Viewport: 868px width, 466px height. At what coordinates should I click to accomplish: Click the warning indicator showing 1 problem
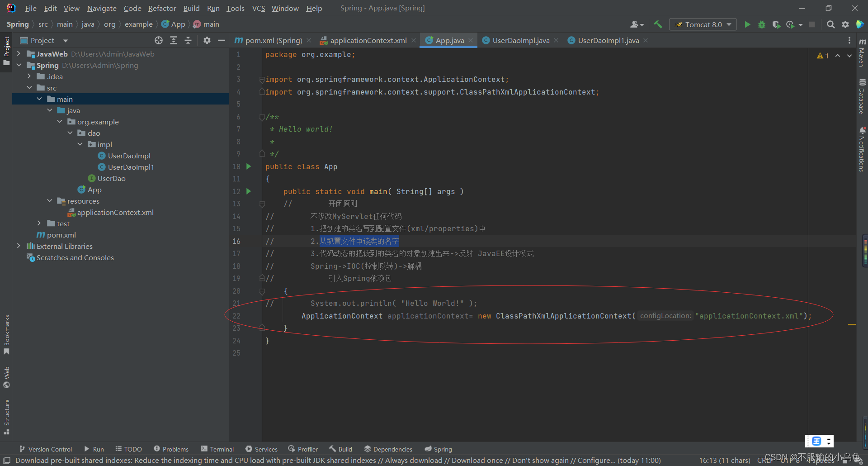click(x=823, y=56)
